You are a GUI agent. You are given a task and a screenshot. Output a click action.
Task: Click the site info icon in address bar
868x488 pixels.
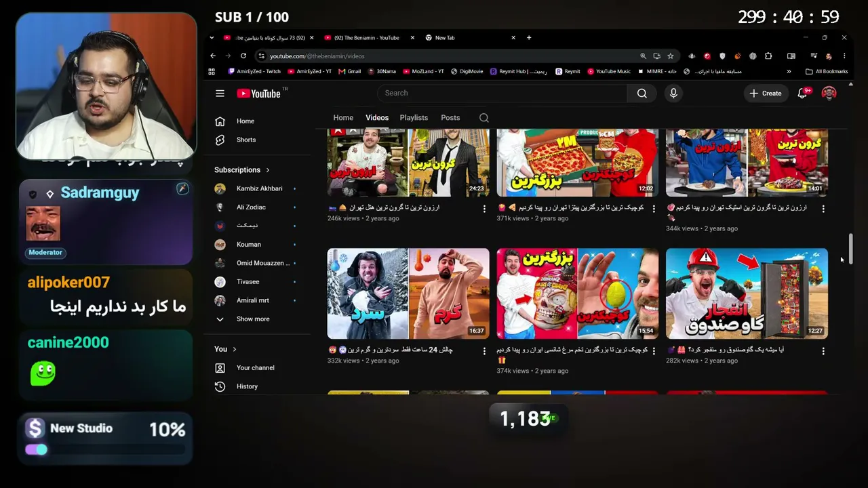click(x=260, y=56)
